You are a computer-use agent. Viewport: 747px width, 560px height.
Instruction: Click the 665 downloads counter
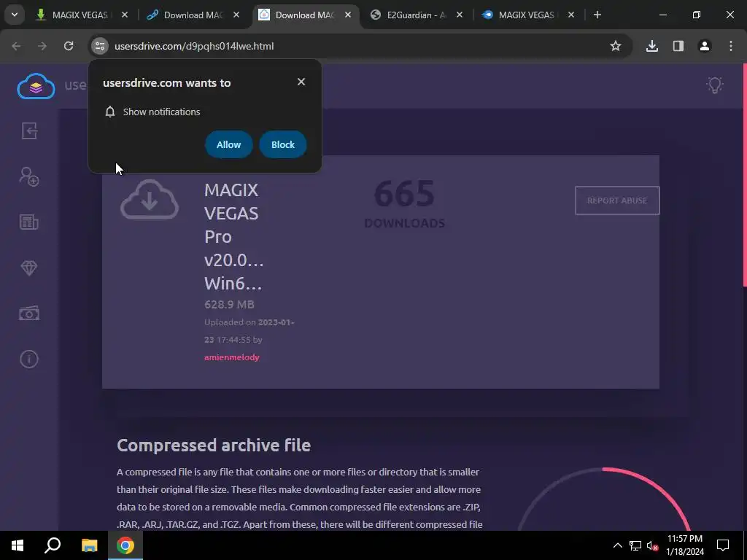tap(404, 203)
